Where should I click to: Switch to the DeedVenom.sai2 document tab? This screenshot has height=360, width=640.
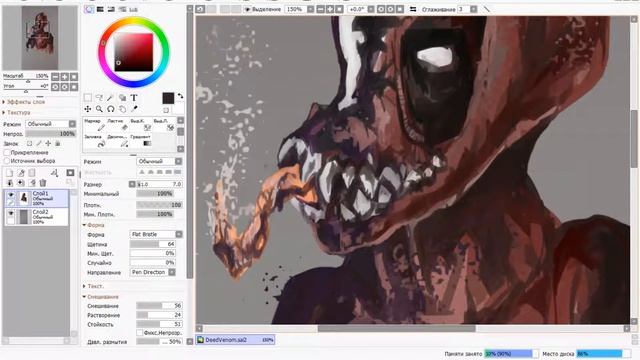(x=235, y=340)
